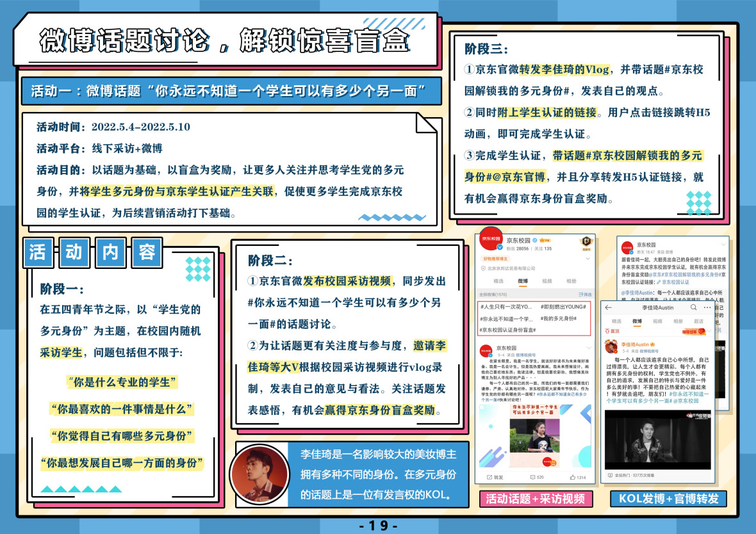Click the crown icon after 李佳琦Austin name
Viewport: 756px width, 534px height.
pos(652,344)
